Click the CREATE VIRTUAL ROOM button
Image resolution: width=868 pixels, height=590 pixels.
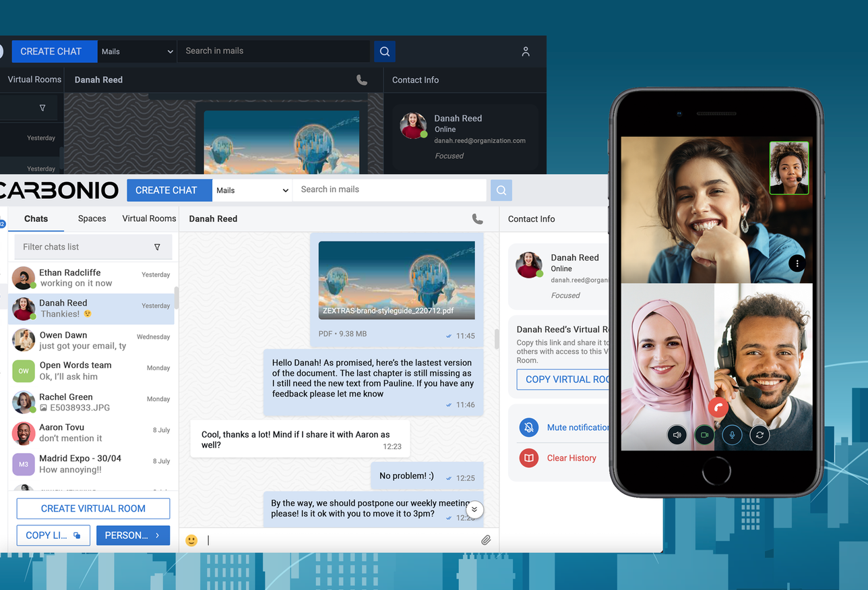(93, 508)
